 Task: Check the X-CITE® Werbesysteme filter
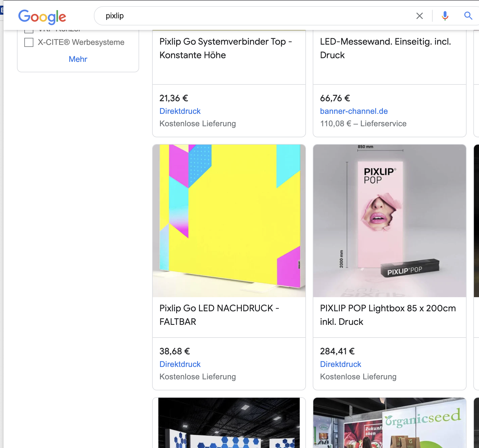pyautogui.click(x=29, y=42)
